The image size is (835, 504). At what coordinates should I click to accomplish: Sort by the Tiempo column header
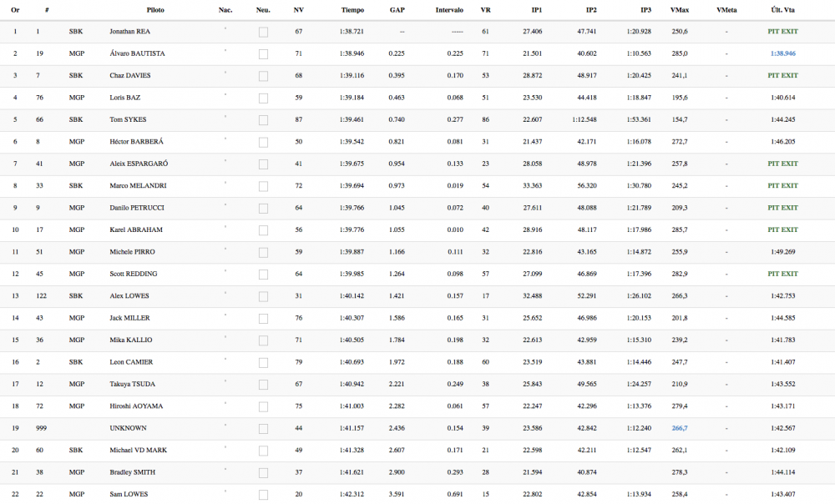click(352, 10)
